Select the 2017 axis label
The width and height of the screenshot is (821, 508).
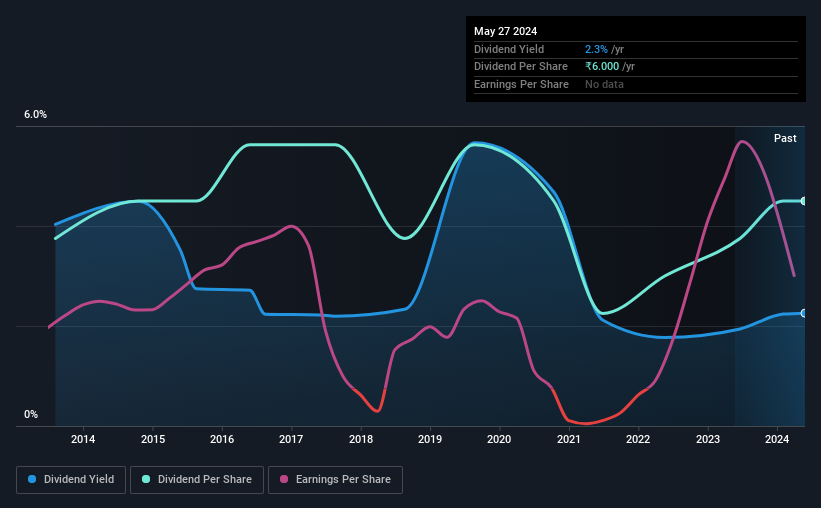[x=291, y=439]
